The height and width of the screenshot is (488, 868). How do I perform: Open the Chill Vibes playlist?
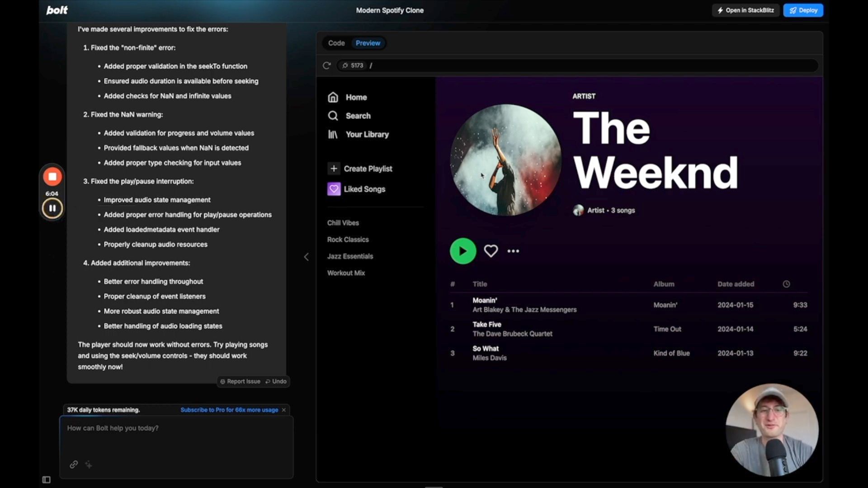tap(343, 223)
